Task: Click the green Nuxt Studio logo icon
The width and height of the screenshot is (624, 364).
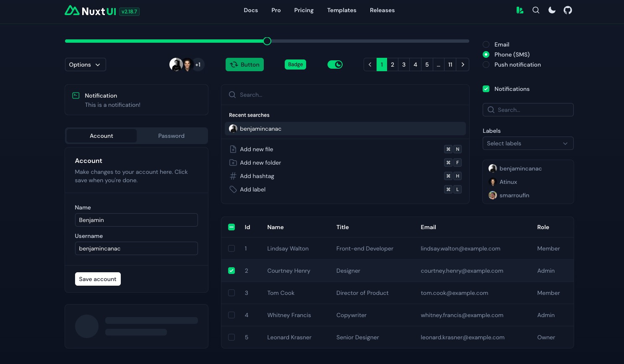Action: coord(520,10)
